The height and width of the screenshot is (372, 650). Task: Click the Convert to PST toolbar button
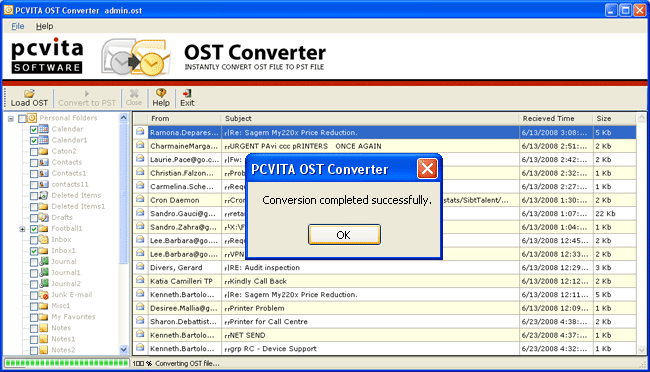pos(87,98)
